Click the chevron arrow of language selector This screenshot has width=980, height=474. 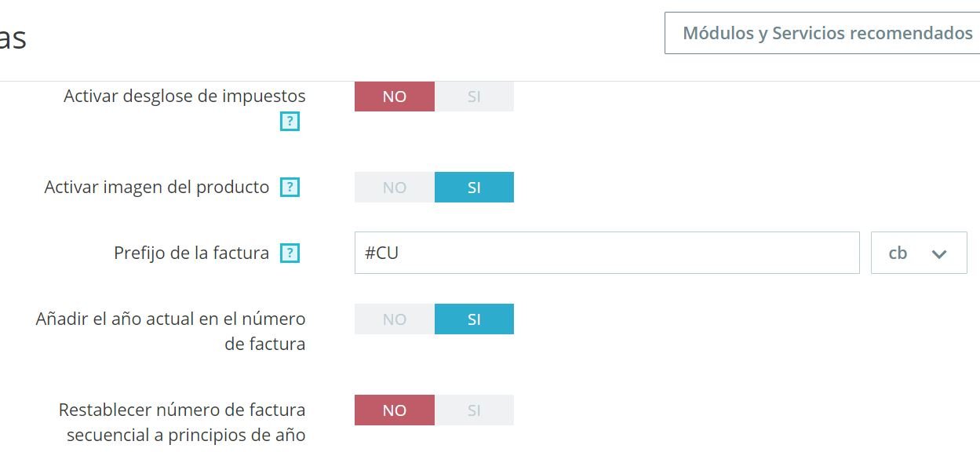pyautogui.click(x=938, y=253)
